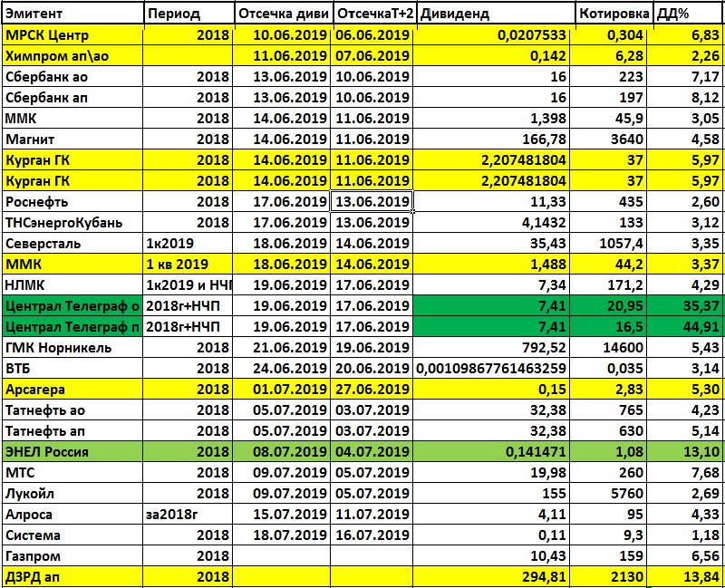Select the period cell за2018г

pyautogui.click(x=188, y=514)
